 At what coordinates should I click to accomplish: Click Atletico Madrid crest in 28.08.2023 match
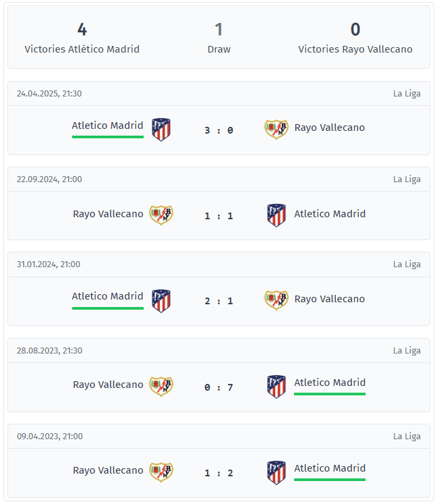pos(276,387)
